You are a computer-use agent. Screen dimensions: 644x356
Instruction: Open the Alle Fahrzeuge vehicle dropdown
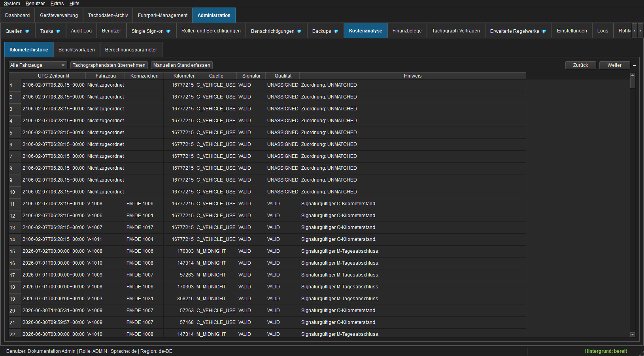pos(38,65)
